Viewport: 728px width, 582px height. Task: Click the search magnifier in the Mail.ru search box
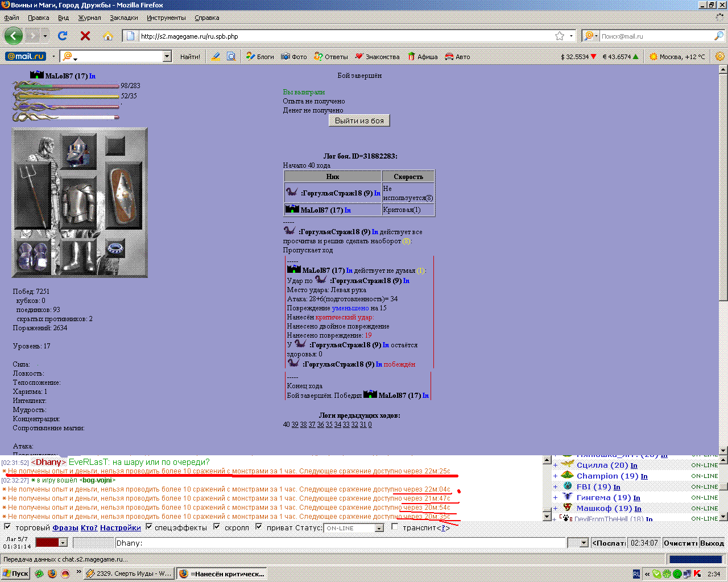coord(719,36)
